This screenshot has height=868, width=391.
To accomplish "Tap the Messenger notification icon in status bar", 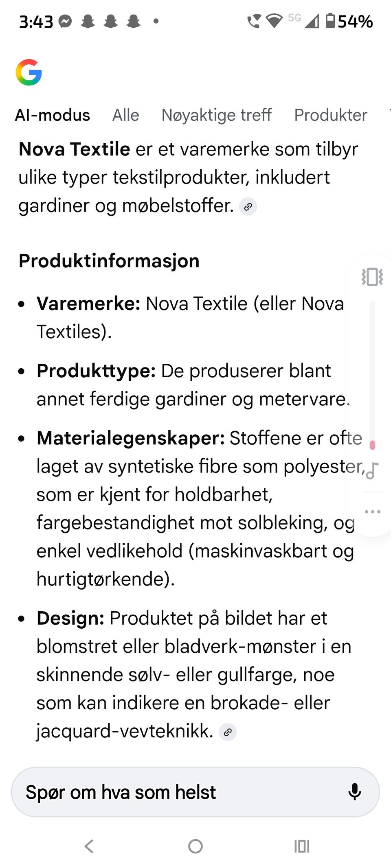I will click(65, 21).
